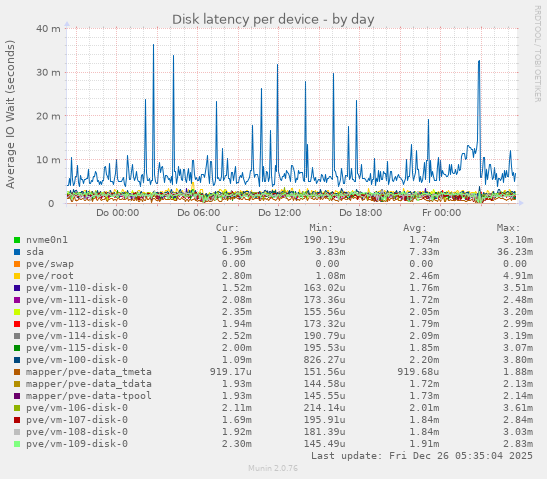
Task: Click the Do 18:00 time axis label
Action: point(360,213)
